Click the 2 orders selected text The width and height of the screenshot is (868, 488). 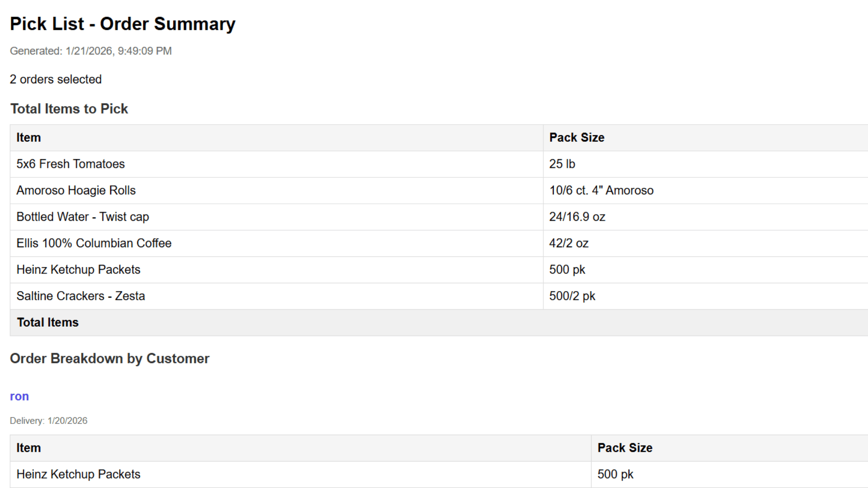click(x=56, y=79)
